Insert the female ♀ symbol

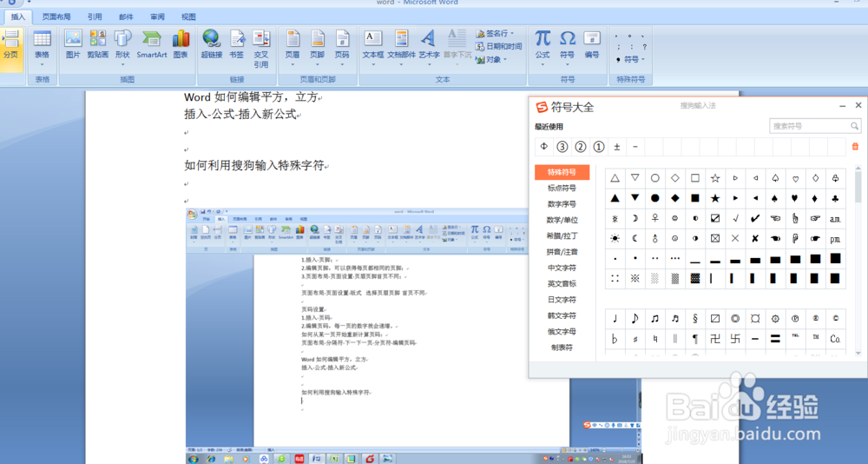click(x=654, y=218)
